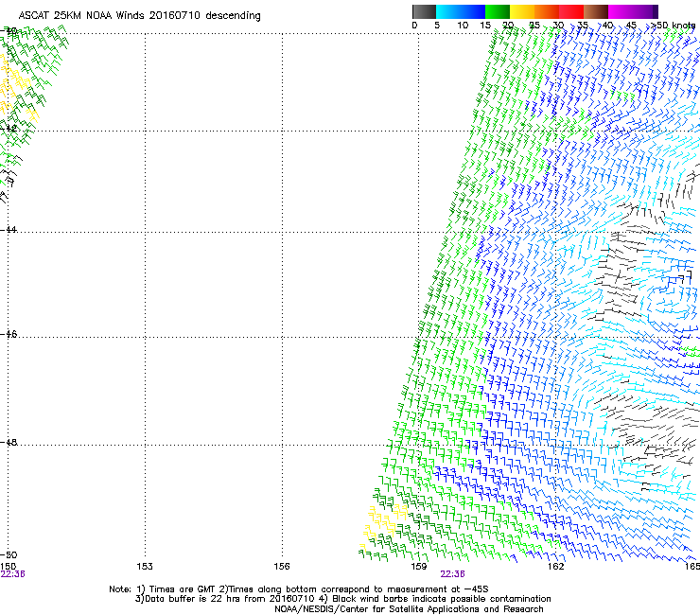Select longitude label 156 on bottom axis
700x615 pixels.
pyautogui.click(x=282, y=567)
